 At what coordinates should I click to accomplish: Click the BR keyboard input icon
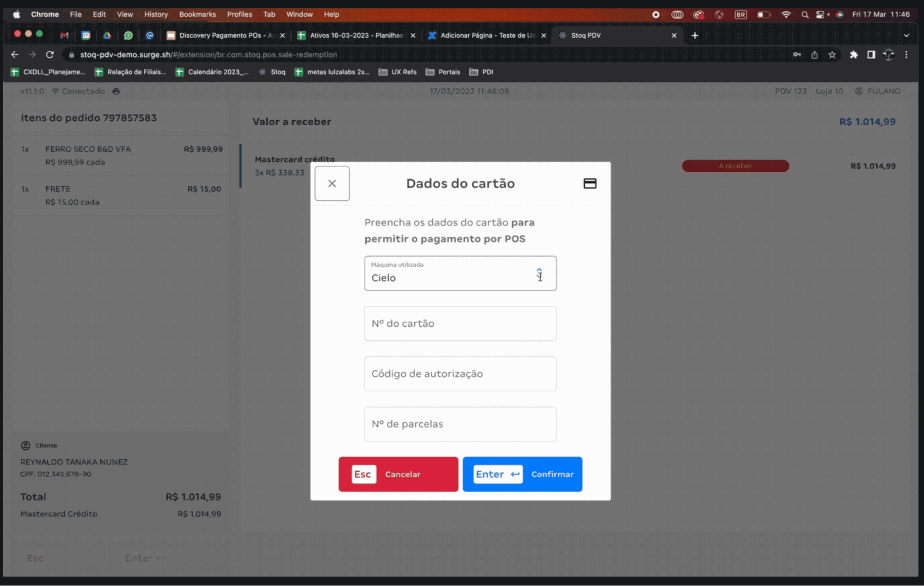tap(740, 14)
